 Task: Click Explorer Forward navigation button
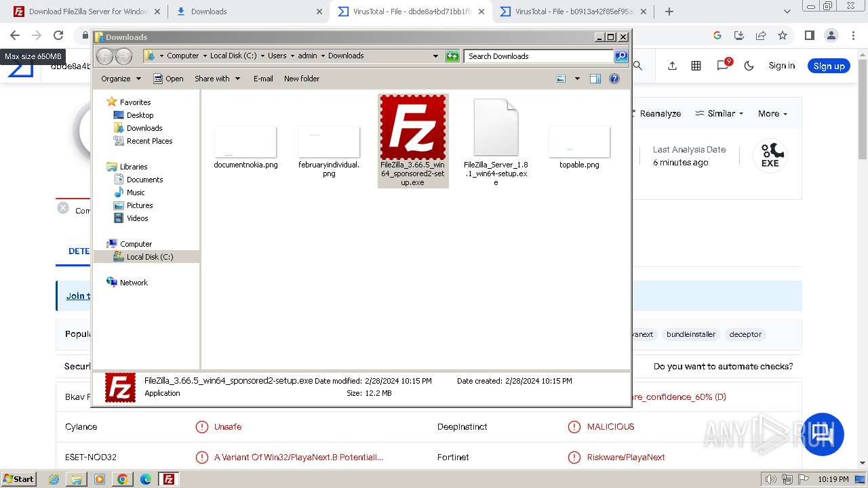pyautogui.click(x=123, y=56)
